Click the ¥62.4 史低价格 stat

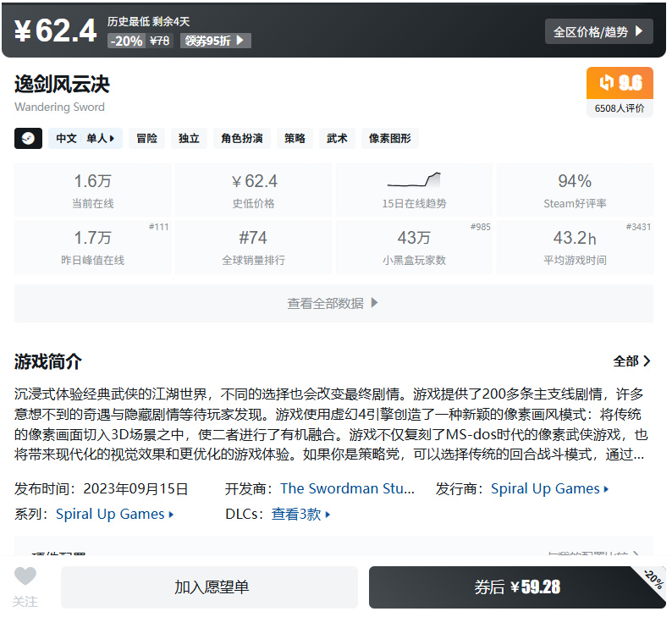253,190
